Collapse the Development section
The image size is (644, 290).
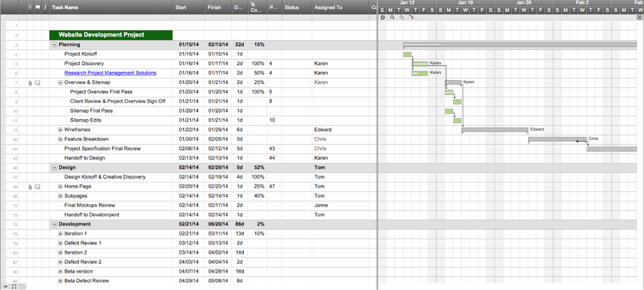point(54,224)
